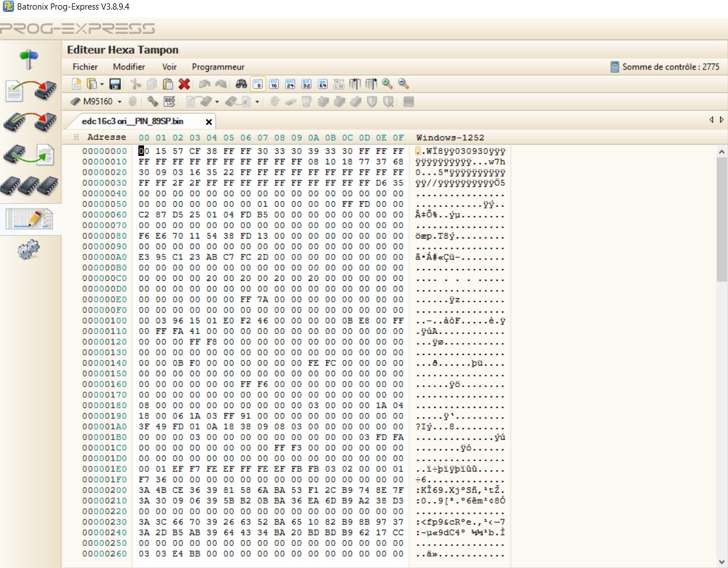Open the Programmeur menu
Viewport: 728px width, 568px height.
click(x=218, y=67)
